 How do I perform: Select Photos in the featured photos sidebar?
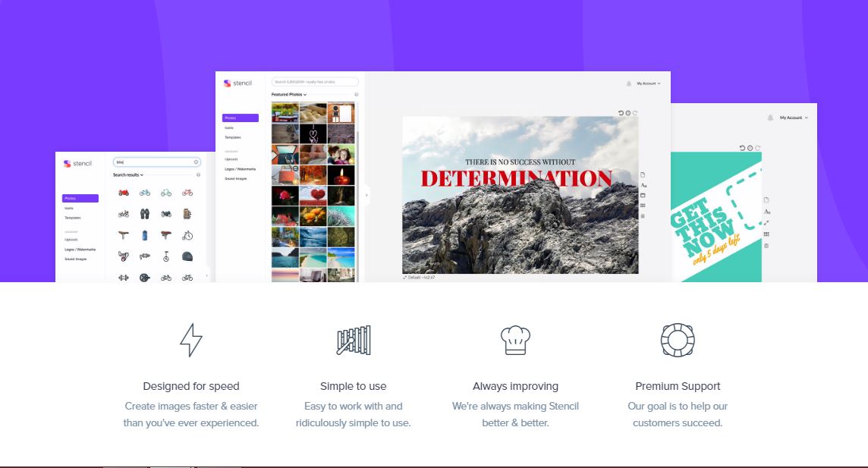[241, 118]
